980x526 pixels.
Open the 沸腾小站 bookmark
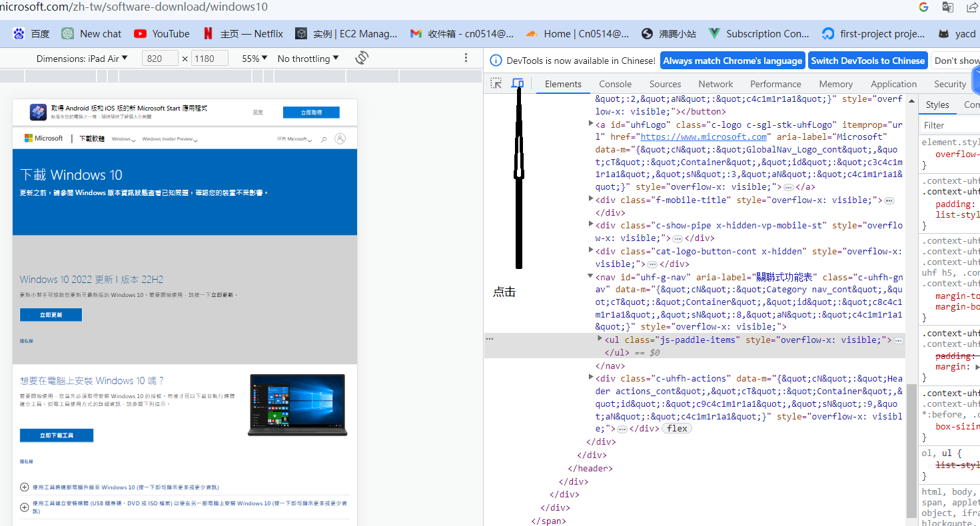coord(669,33)
